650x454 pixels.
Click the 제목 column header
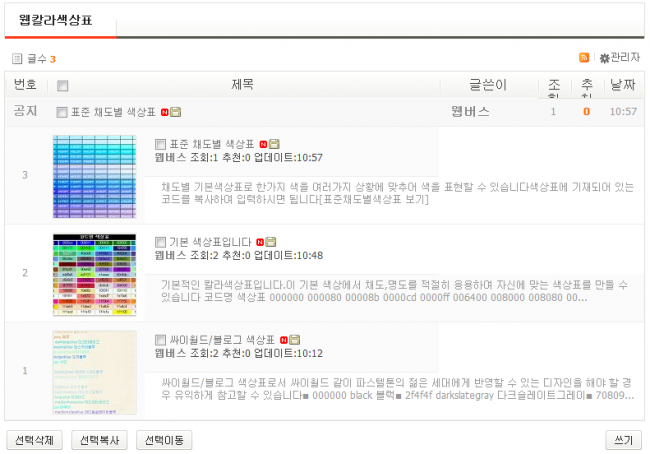point(243,85)
